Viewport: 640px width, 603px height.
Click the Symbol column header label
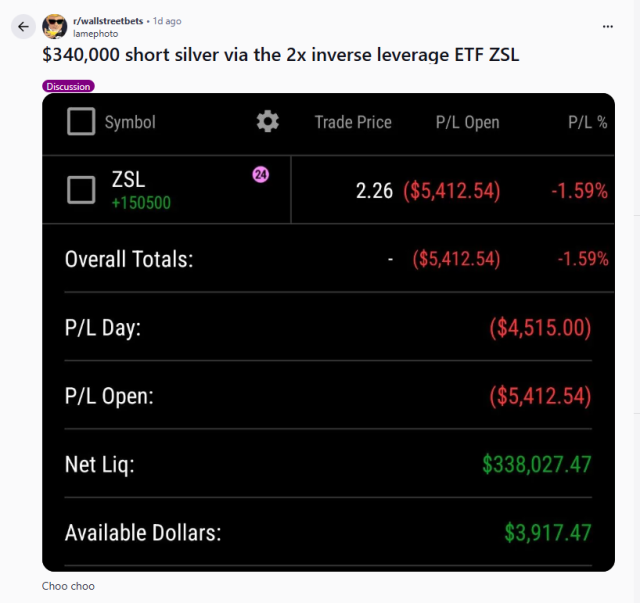coord(130,122)
